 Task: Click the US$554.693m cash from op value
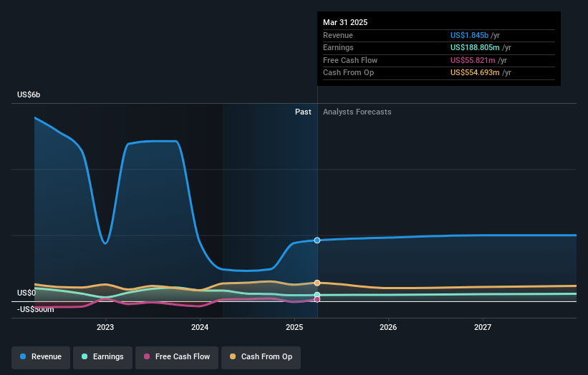click(475, 73)
